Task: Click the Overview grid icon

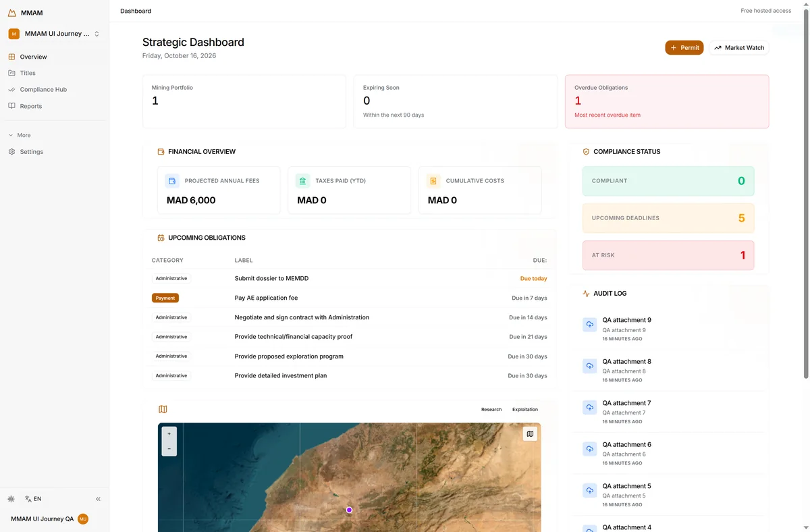Action: (x=11, y=57)
